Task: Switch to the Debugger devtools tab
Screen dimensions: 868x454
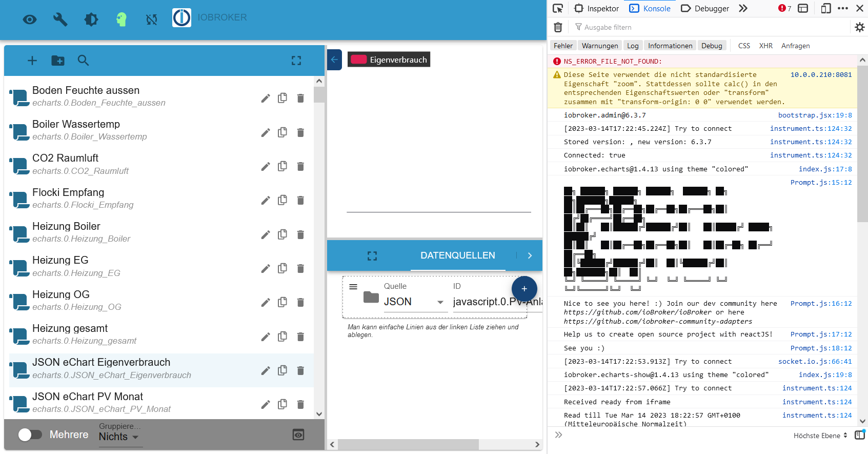Action: point(705,8)
